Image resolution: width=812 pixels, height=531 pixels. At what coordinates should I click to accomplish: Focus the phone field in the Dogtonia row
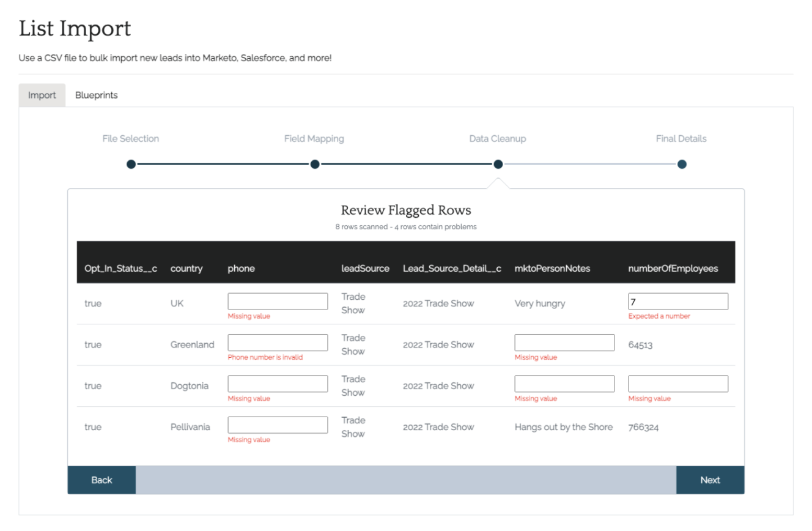(x=278, y=384)
